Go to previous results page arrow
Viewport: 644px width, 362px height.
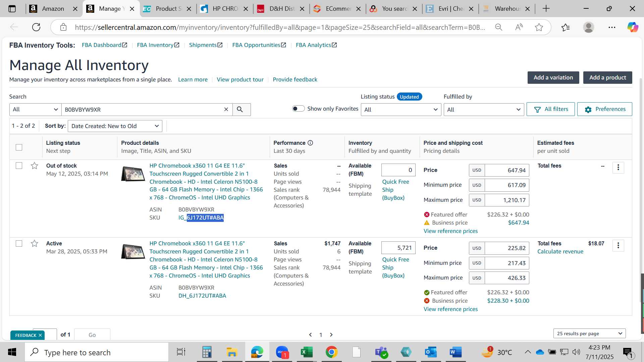click(x=311, y=335)
